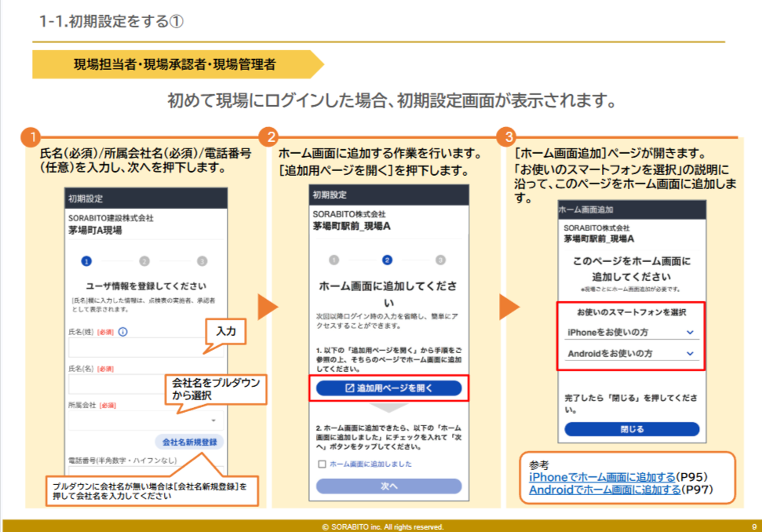Expand the iPhoneをお使いの方 section
The image size is (762, 532).
(631, 333)
